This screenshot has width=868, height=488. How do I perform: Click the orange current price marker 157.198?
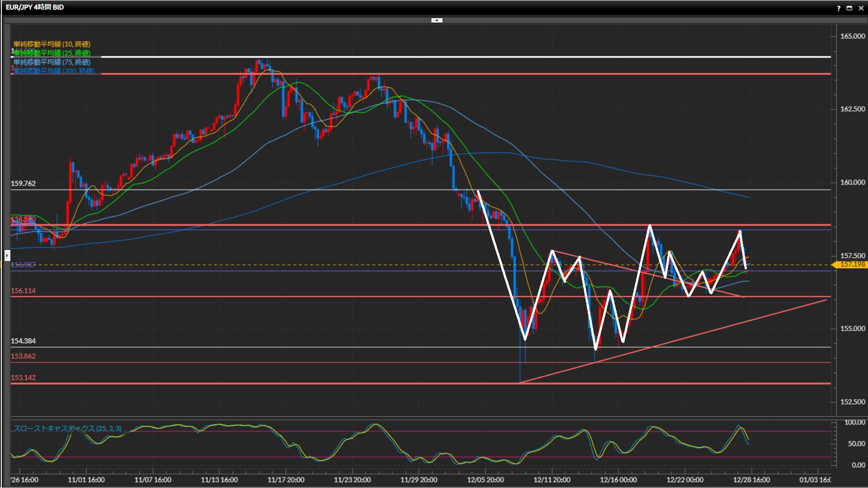click(852, 264)
